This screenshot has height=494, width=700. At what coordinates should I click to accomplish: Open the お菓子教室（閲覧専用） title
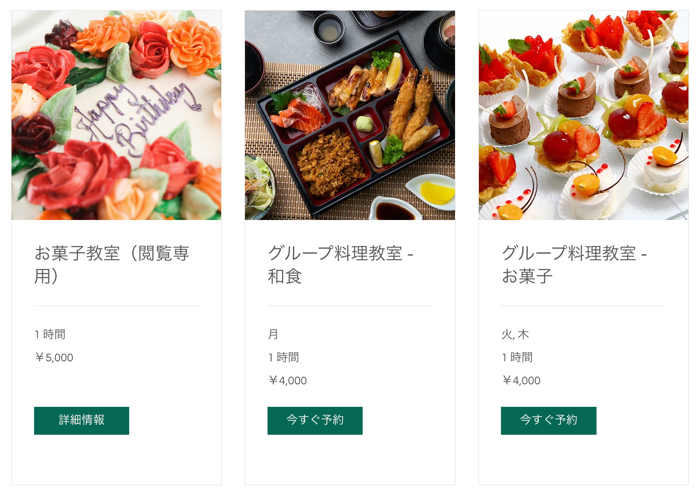[112, 265]
